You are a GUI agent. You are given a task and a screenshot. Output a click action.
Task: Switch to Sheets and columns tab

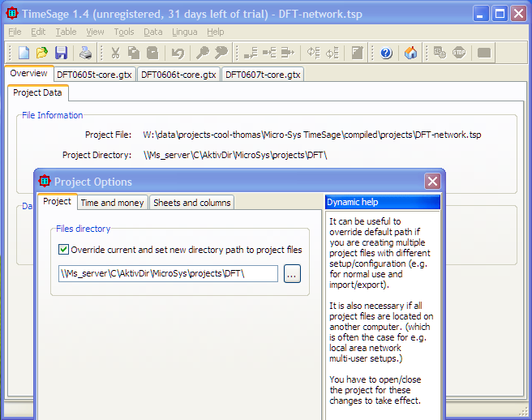(x=192, y=203)
